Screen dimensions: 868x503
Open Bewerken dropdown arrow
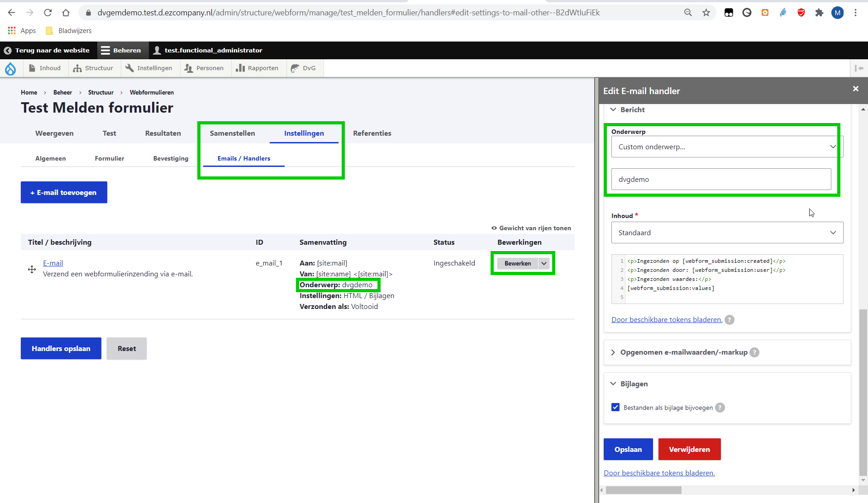coord(544,263)
